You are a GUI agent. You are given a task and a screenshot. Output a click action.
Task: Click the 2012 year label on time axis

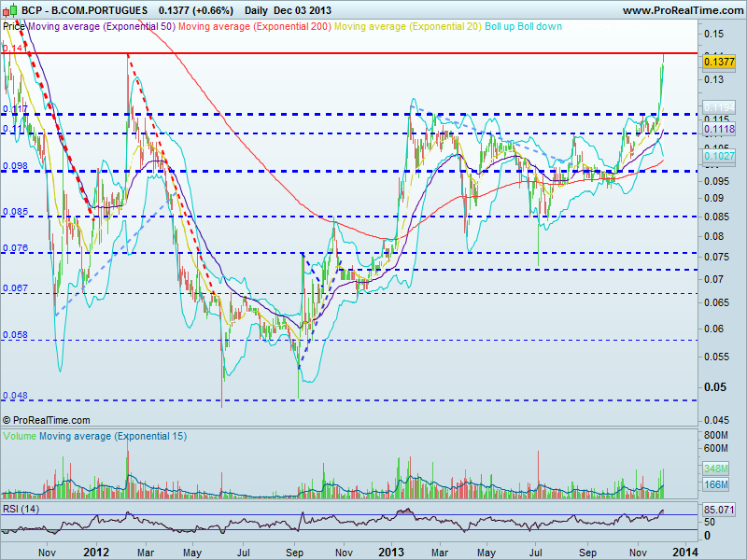pos(96,553)
